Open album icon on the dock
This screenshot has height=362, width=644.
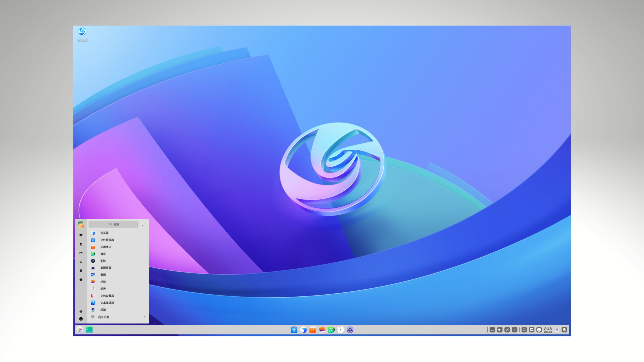(322, 330)
